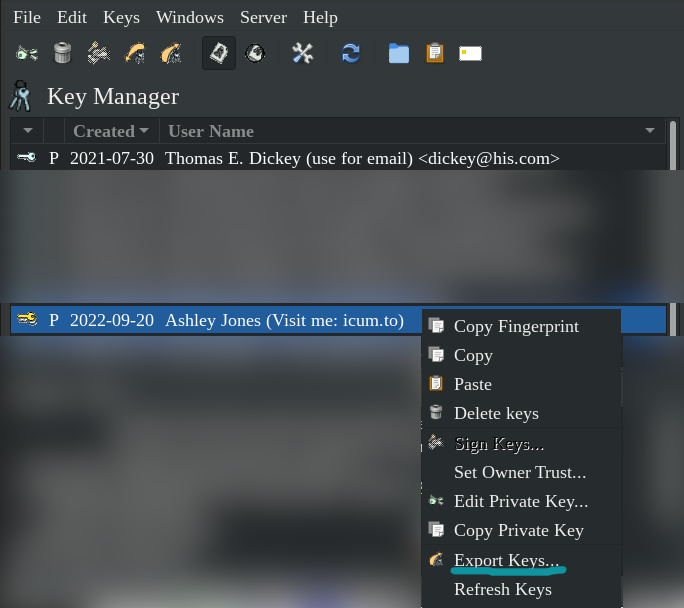Viewport: 684px width, 608px height.
Task: Click the white smart card toolbar icon
Action: tap(470, 54)
